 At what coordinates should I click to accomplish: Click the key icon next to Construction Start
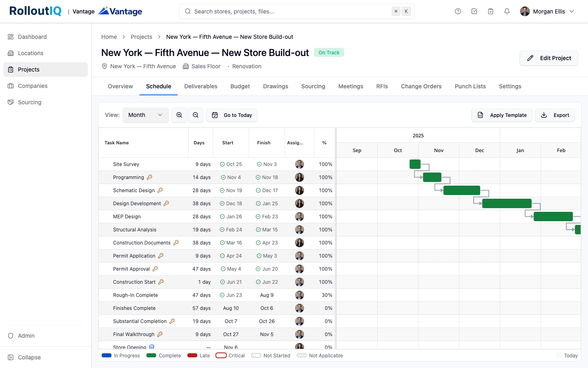click(161, 282)
